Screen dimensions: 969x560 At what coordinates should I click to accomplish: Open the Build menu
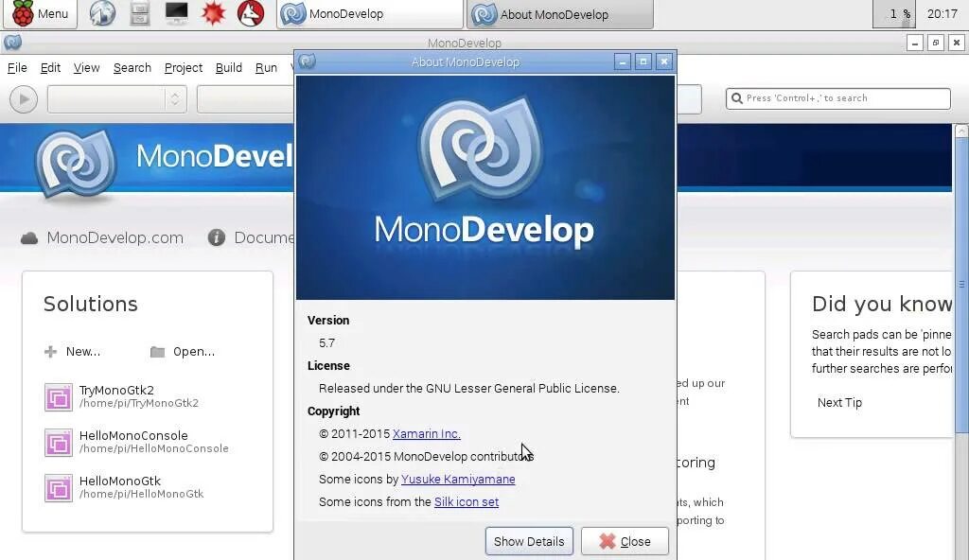pyautogui.click(x=229, y=67)
